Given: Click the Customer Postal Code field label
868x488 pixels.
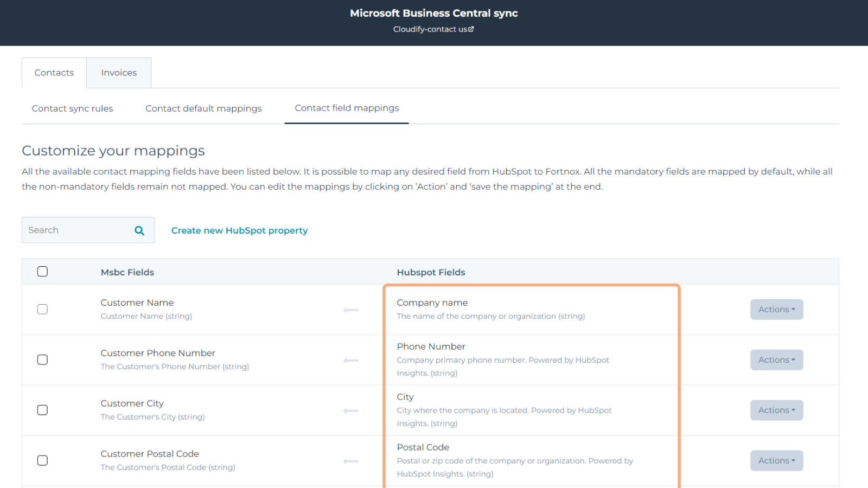Looking at the screenshot, I should point(150,454).
